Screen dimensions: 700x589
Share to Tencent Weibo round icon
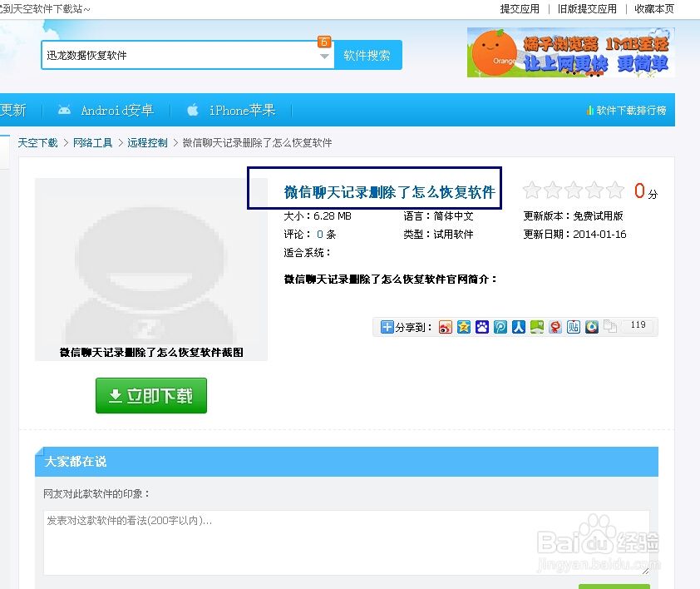coord(592,327)
